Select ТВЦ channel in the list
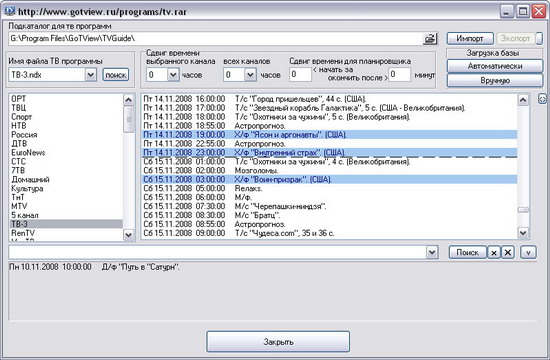 (x=66, y=108)
